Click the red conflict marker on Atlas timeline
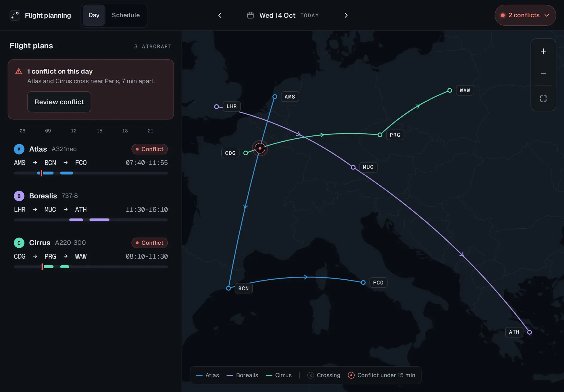The height and width of the screenshot is (392, 564). tap(41, 173)
